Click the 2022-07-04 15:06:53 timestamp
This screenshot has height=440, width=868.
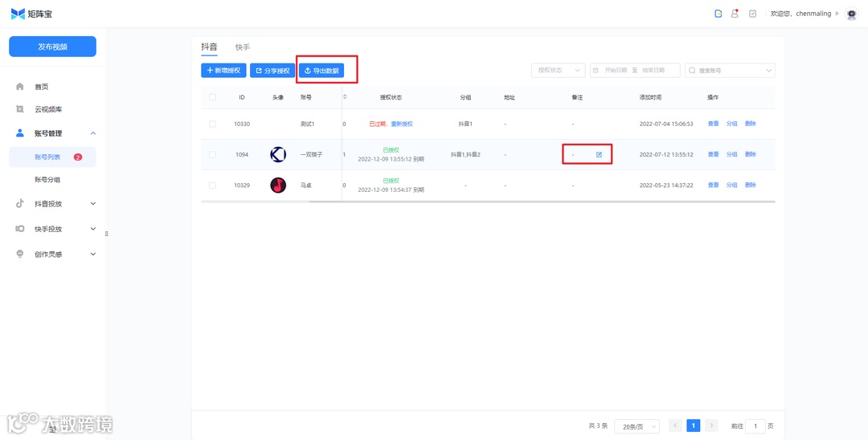tap(666, 124)
